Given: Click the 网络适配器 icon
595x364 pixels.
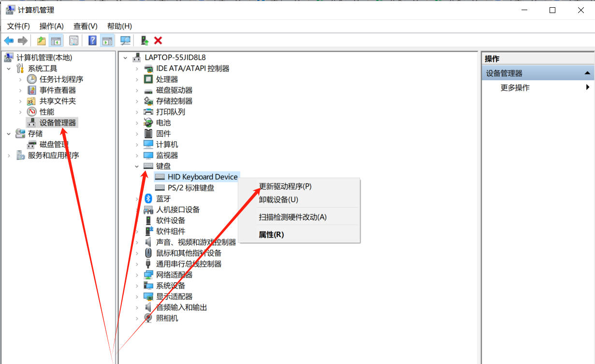Looking at the screenshot, I should point(148,275).
